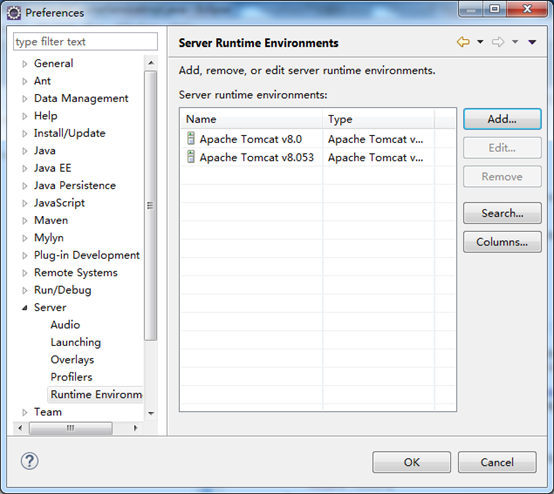The image size is (554, 494).
Task: Expand the Mylyn tree node
Action: pyautogui.click(x=24, y=238)
